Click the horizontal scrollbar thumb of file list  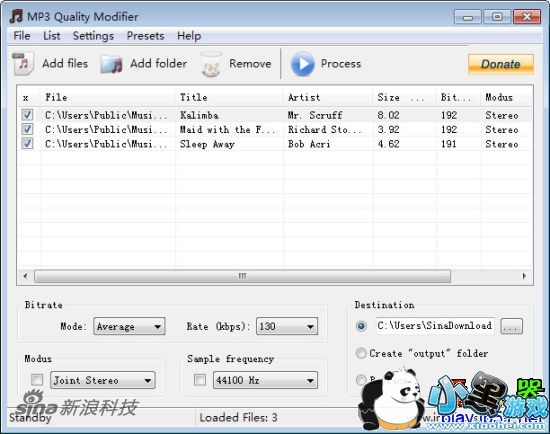(x=242, y=276)
